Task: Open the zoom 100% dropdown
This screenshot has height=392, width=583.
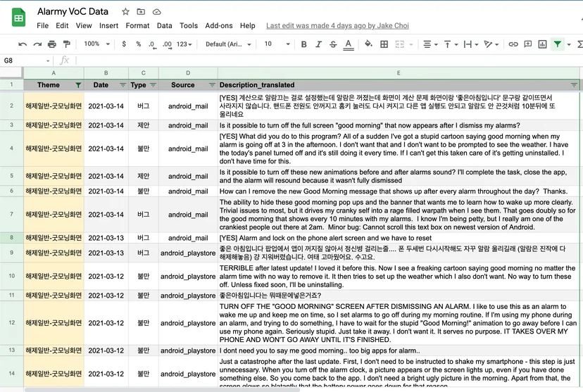Action: click(96, 44)
